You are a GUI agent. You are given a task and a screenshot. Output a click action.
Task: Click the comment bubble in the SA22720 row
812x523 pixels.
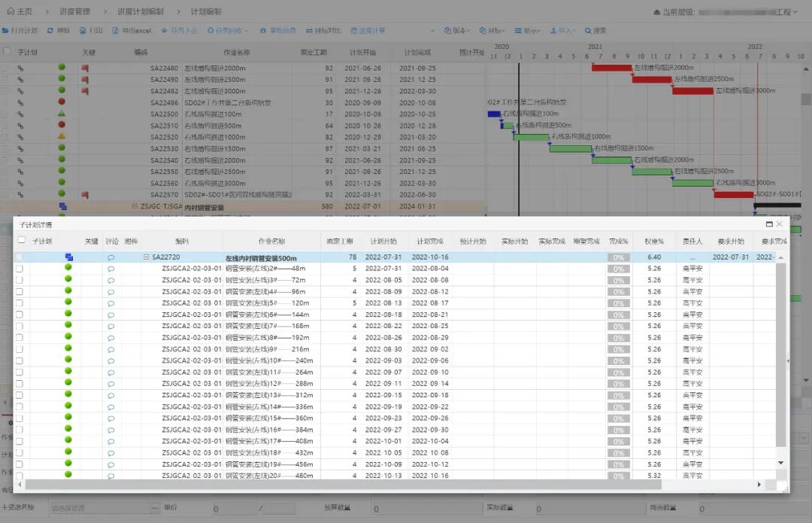tap(111, 257)
